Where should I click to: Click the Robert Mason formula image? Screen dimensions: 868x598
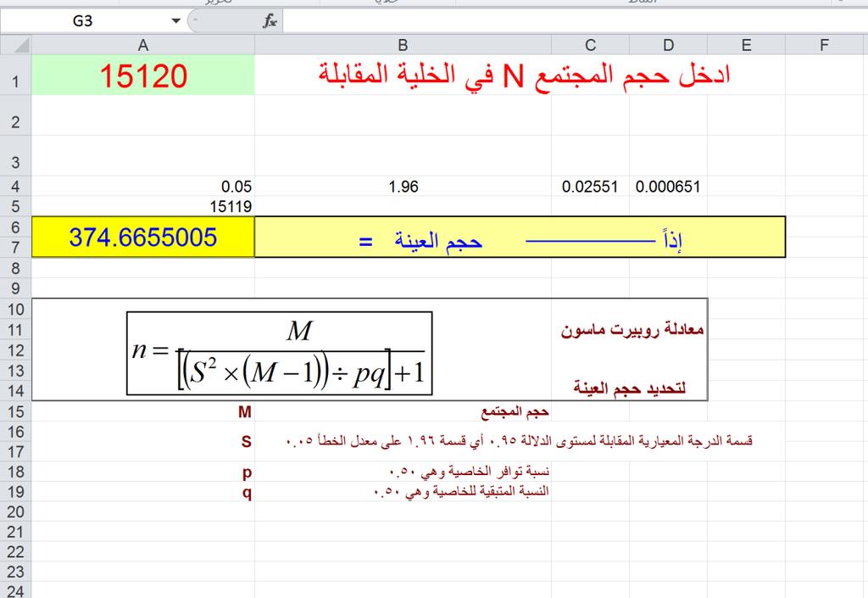coord(279,353)
